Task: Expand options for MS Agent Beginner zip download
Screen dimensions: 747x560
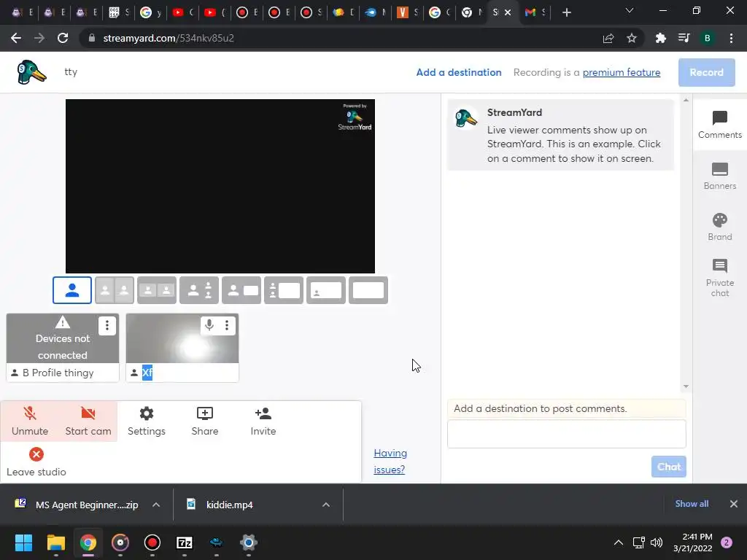Action: 156,505
